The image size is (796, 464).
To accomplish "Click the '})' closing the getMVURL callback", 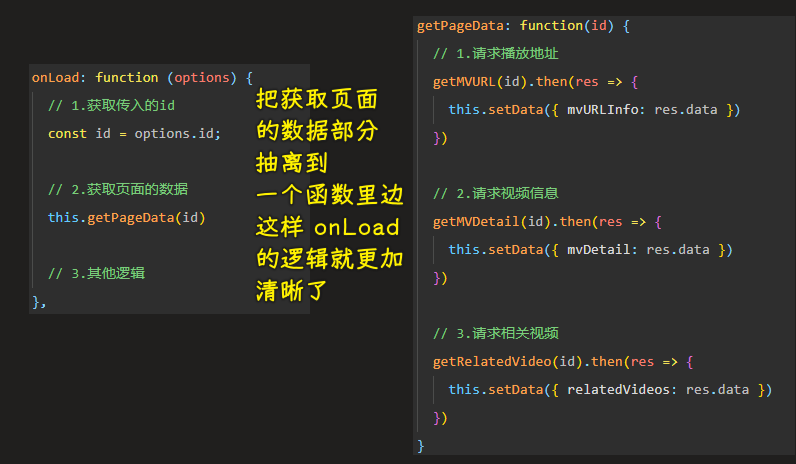I will [x=440, y=138].
